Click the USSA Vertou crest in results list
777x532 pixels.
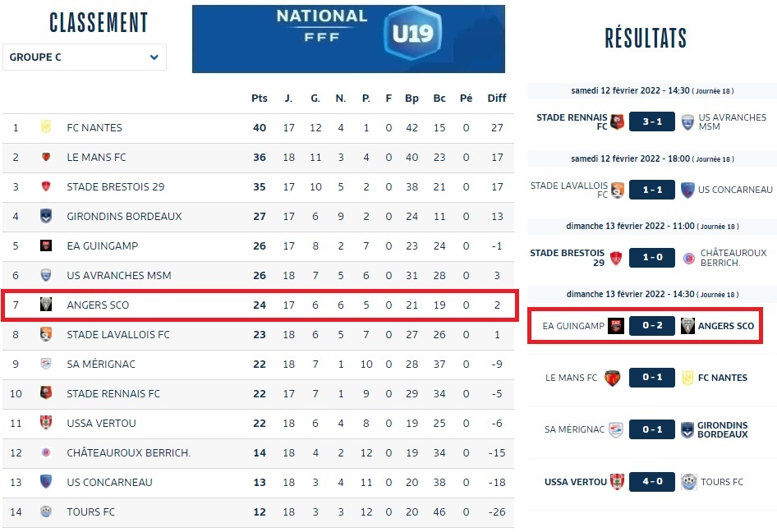tap(618, 482)
